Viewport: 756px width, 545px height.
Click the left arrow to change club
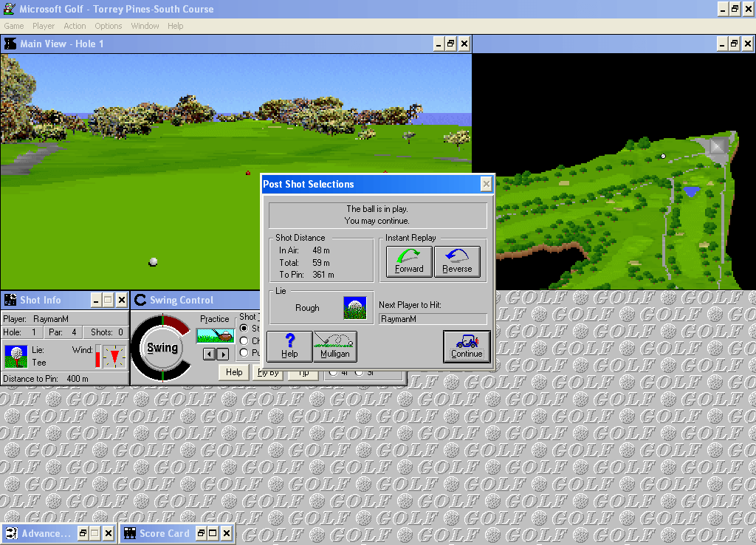pyautogui.click(x=210, y=353)
